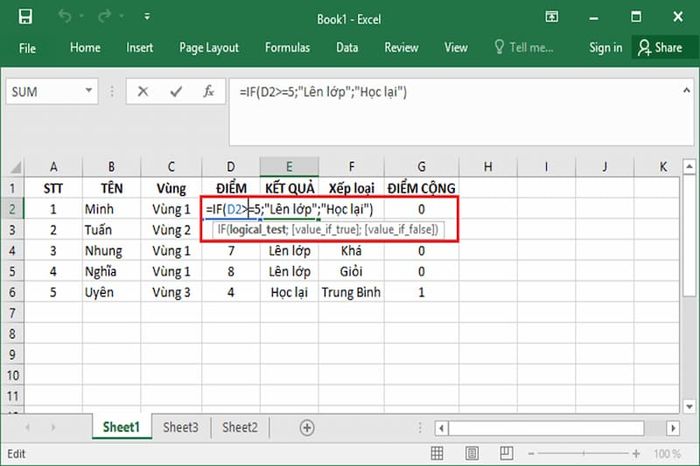
Task: Switch to Page Layout view icon
Action: [x=472, y=454]
